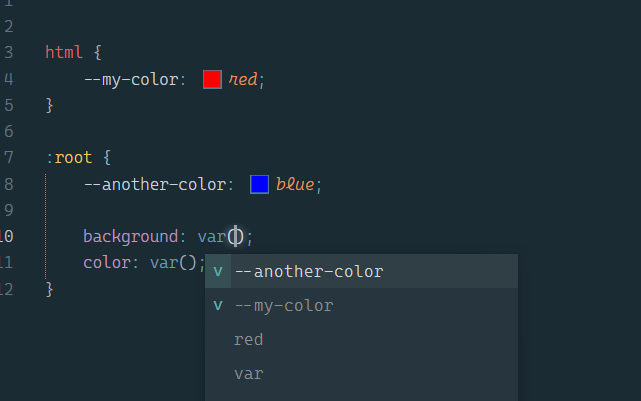Select the --another-color autocomplete suggestion
The width and height of the screenshot is (641, 401).
pos(308,271)
